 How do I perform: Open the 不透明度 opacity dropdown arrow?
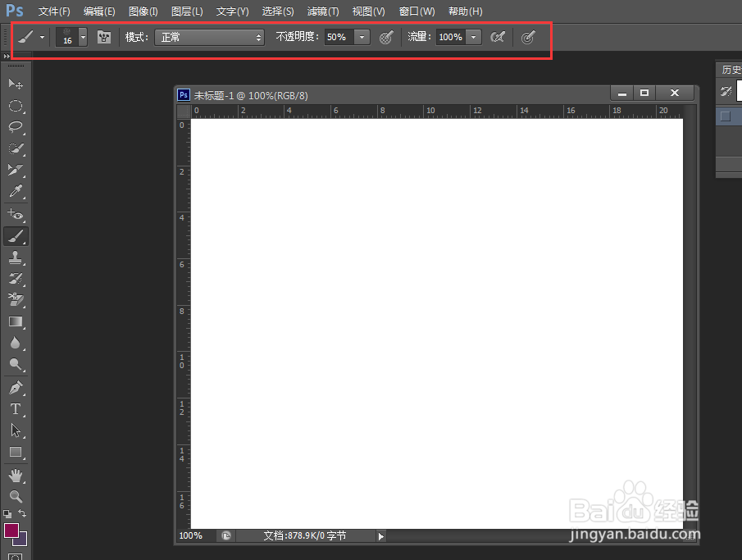[361, 37]
